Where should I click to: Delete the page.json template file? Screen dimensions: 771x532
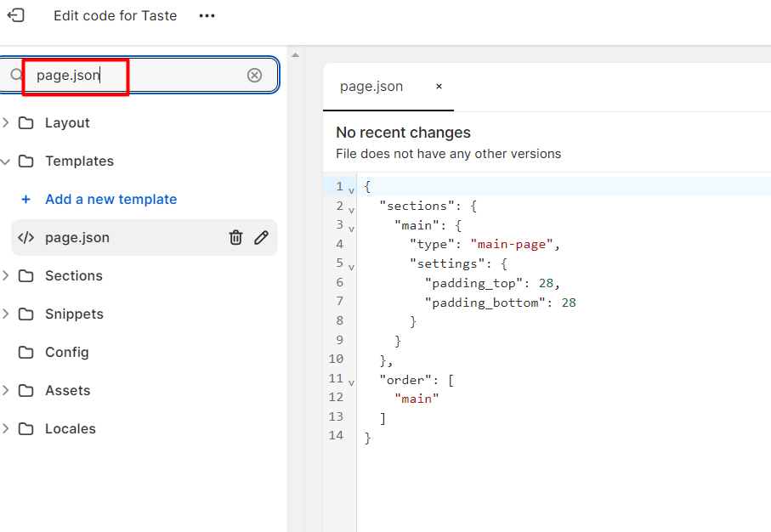tap(236, 237)
